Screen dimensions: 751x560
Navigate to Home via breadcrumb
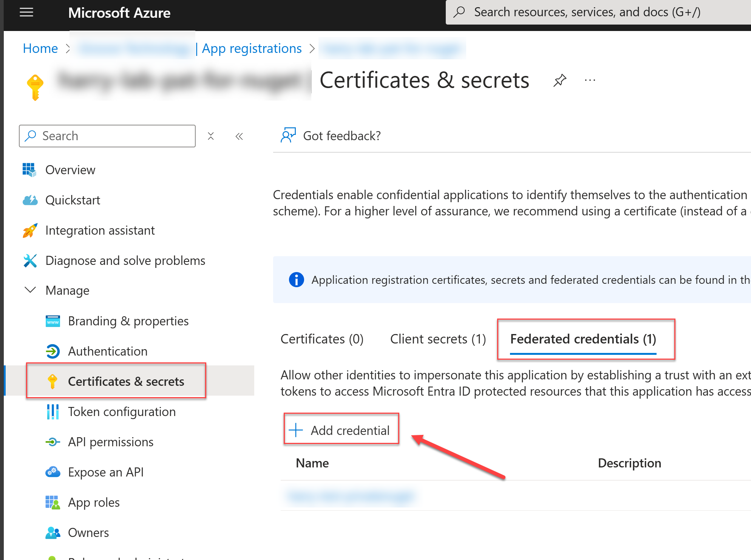40,48
